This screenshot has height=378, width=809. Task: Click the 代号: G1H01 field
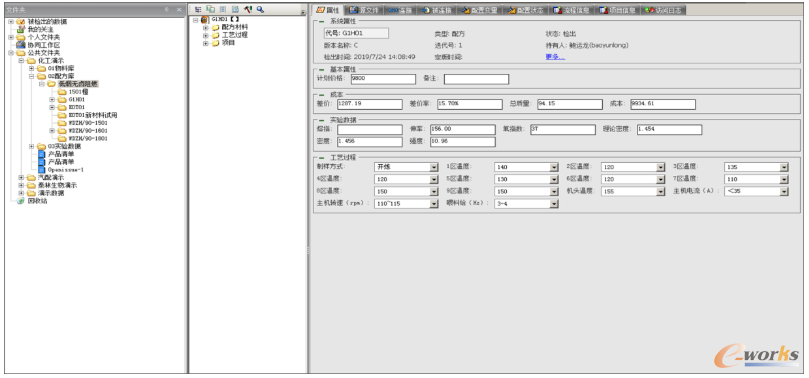(356, 34)
